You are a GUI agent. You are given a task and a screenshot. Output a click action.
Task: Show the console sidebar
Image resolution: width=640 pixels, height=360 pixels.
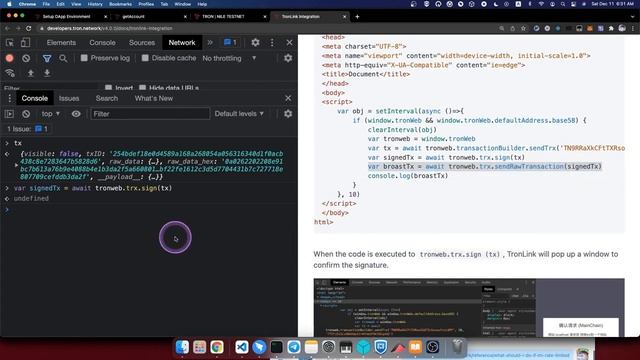pos(9,114)
